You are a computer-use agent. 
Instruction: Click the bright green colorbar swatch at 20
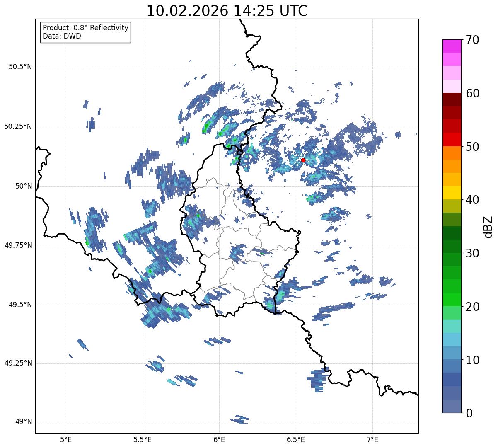[x=452, y=300]
